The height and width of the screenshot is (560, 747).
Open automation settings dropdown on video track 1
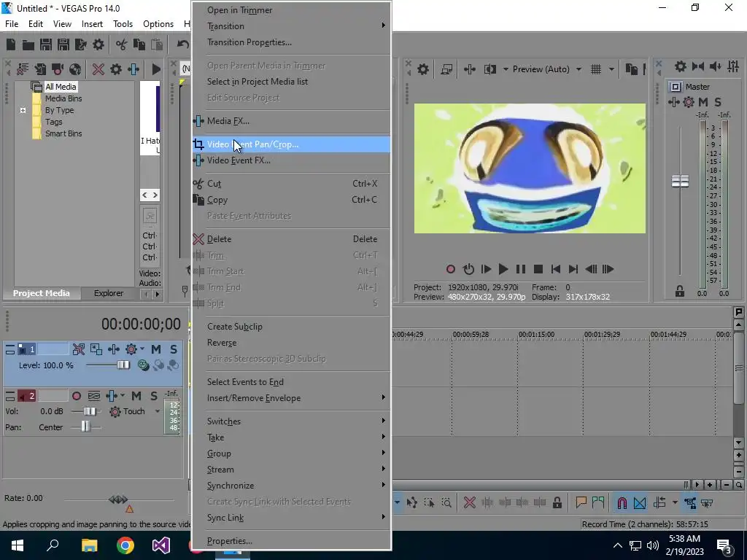pyautogui.click(x=142, y=349)
